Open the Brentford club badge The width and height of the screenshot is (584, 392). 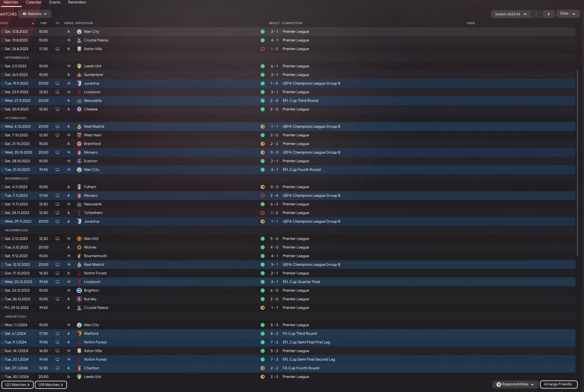point(79,144)
